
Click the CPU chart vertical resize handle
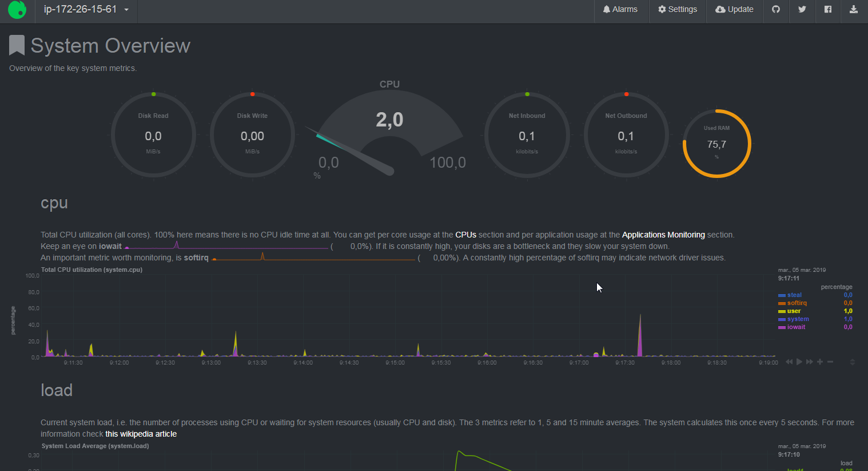(x=852, y=362)
